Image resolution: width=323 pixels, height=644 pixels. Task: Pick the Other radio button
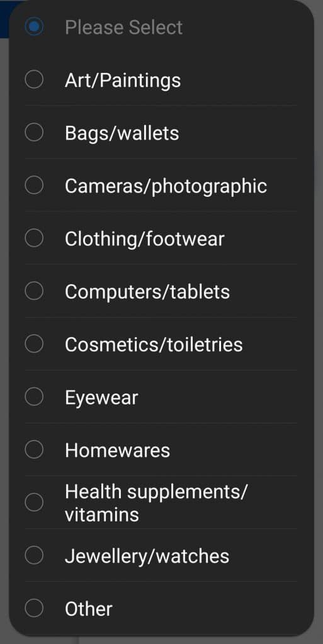[34, 608]
